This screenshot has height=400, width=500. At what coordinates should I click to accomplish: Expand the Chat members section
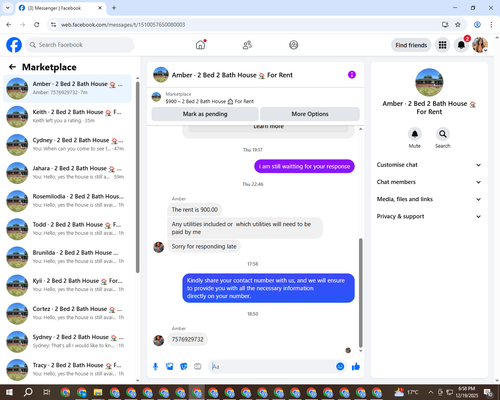click(429, 182)
